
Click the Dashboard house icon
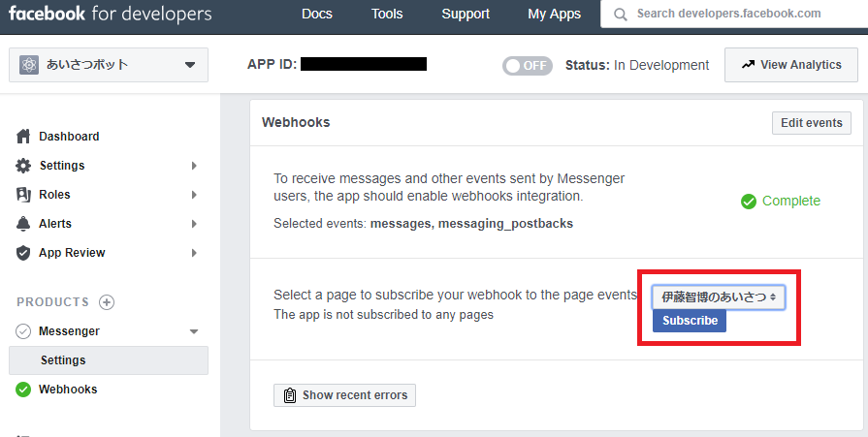(x=23, y=137)
